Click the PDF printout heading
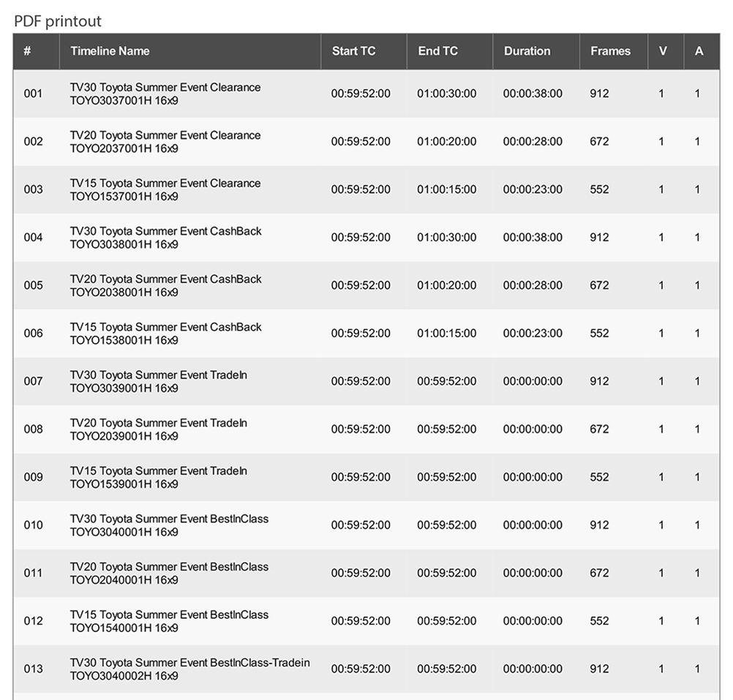 [x=58, y=21]
